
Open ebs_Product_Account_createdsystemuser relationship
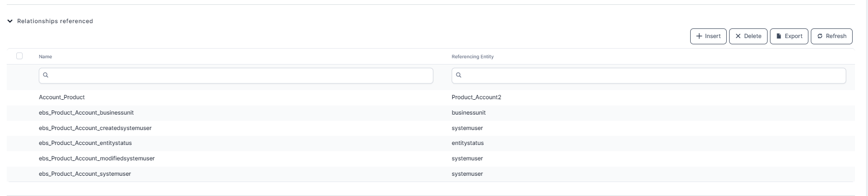click(95, 128)
